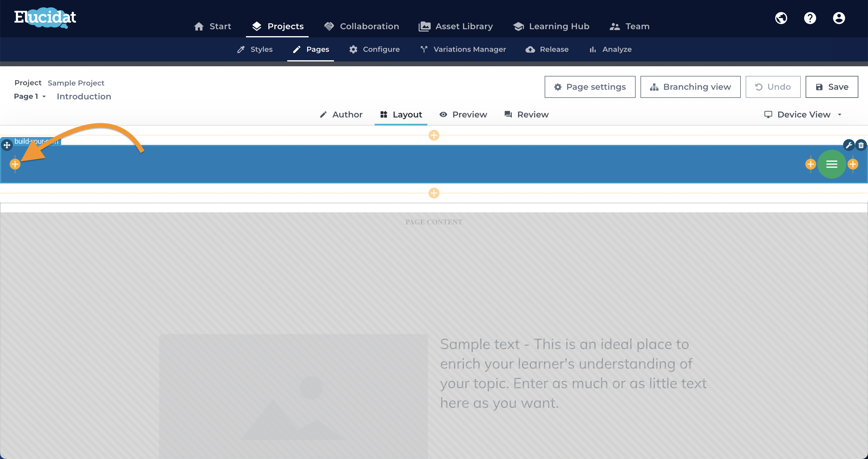Viewport: 868px width, 459px height.
Task: Open the Branching view
Action: (690, 87)
